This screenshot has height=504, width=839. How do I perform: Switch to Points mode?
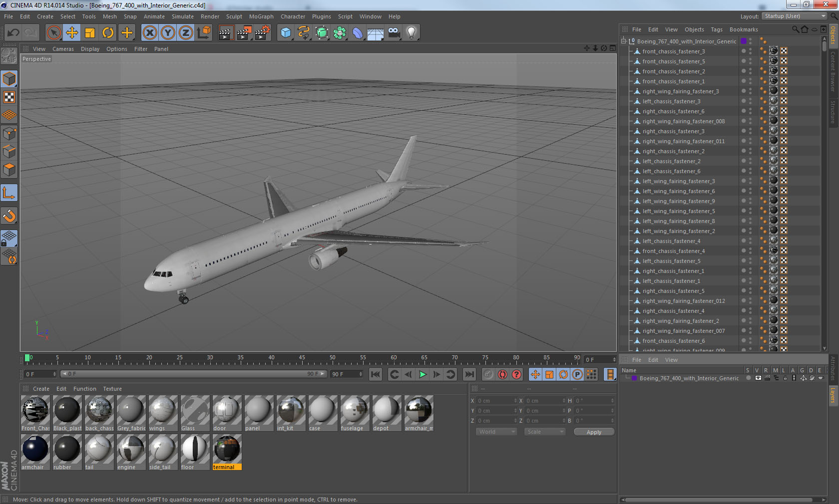[x=9, y=133]
